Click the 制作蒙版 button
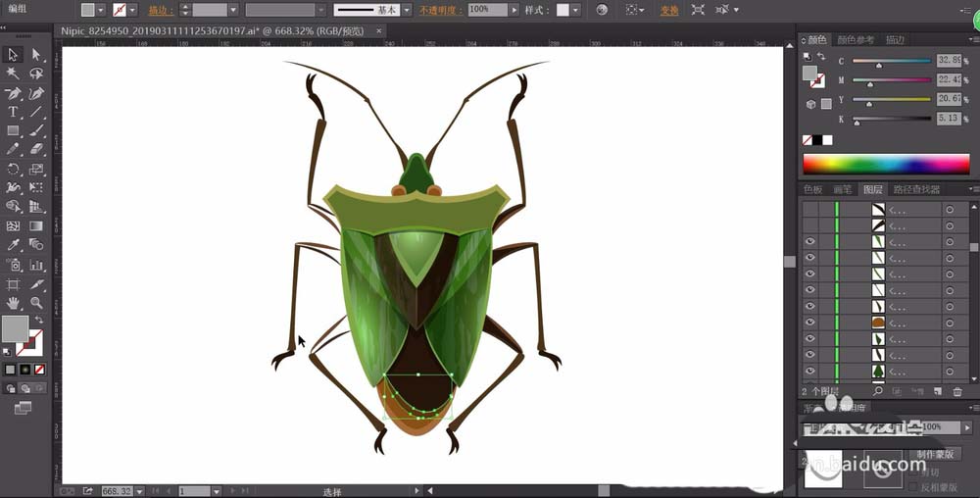This screenshot has height=498, width=980. click(x=937, y=454)
